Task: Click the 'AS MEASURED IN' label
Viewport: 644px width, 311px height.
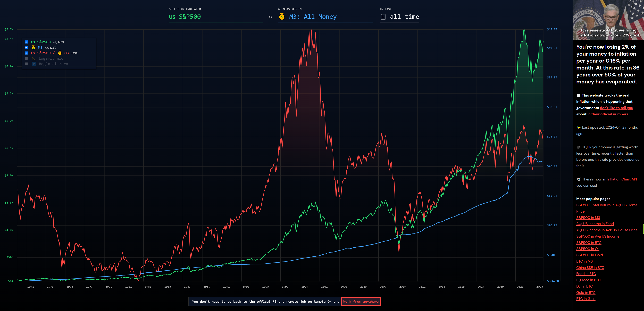Action: (289, 9)
